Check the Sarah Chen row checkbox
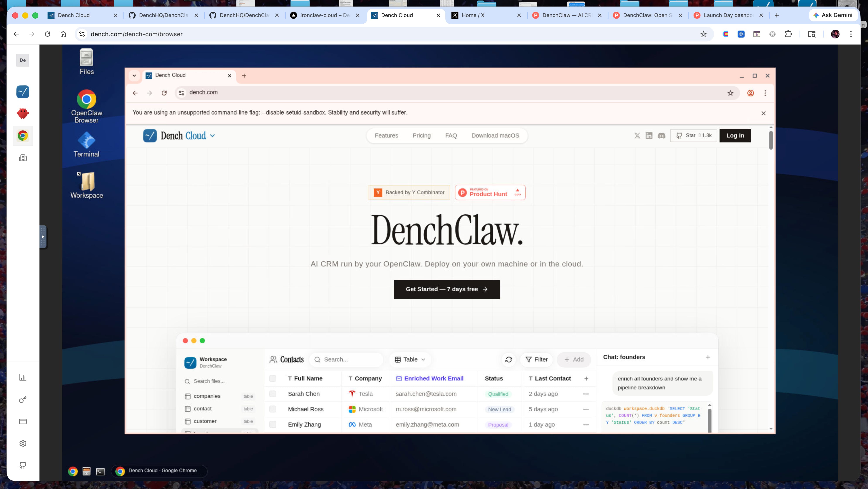This screenshot has width=868, height=489. tap(273, 394)
